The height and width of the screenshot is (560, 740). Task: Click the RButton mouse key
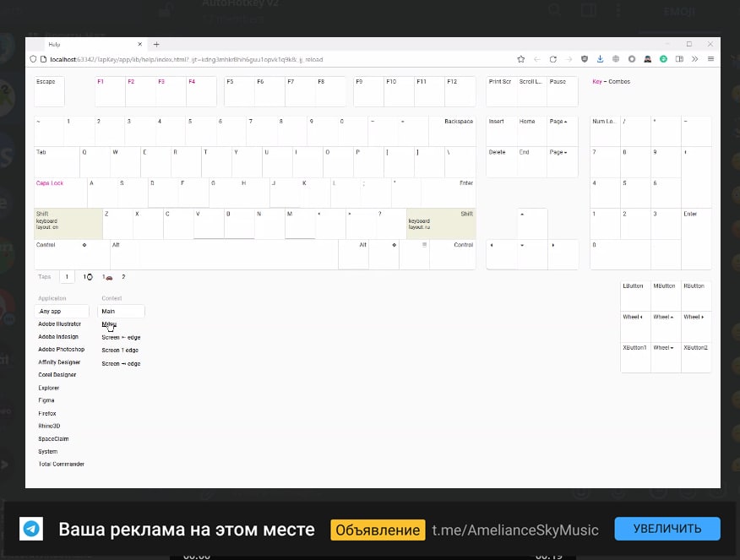point(696,296)
